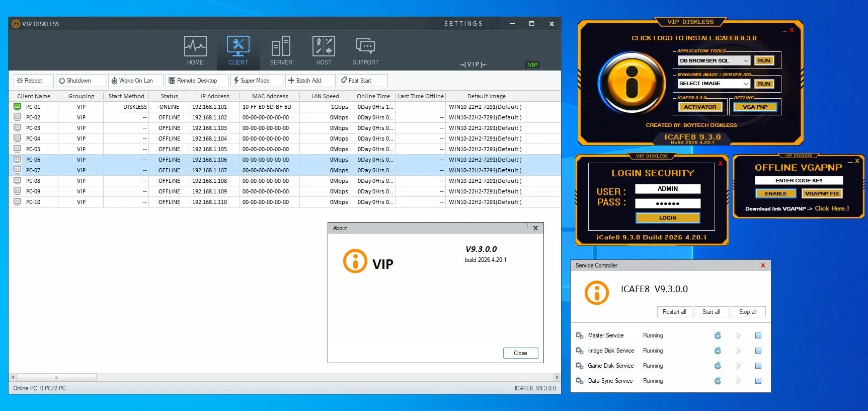This screenshot has height=411, width=868.
Task: Click MAC address 10-FF-E0-5D-BF-6D
Action: (267, 107)
